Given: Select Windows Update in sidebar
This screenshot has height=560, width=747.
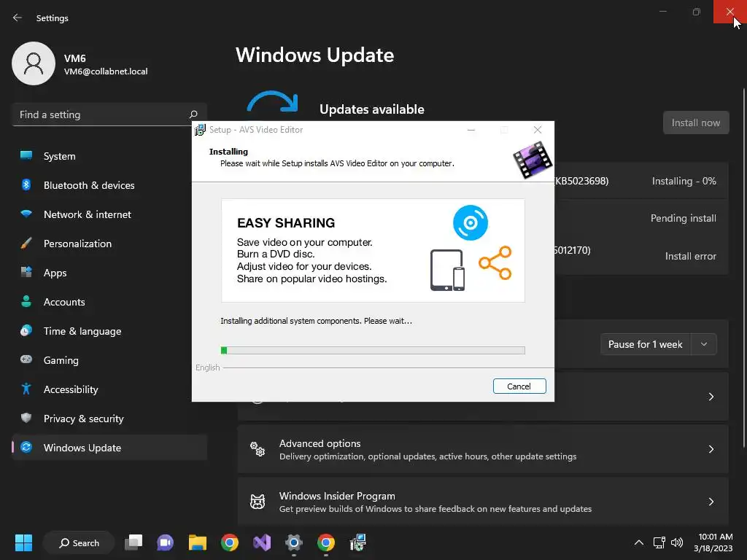Looking at the screenshot, I should click(x=109, y=448).
